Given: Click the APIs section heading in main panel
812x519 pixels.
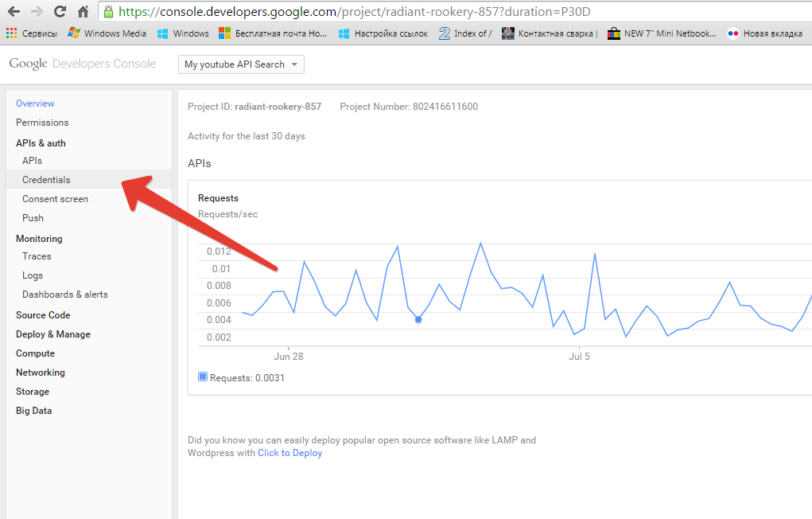Looking at the screenshot, I should [x=200, y=163].
